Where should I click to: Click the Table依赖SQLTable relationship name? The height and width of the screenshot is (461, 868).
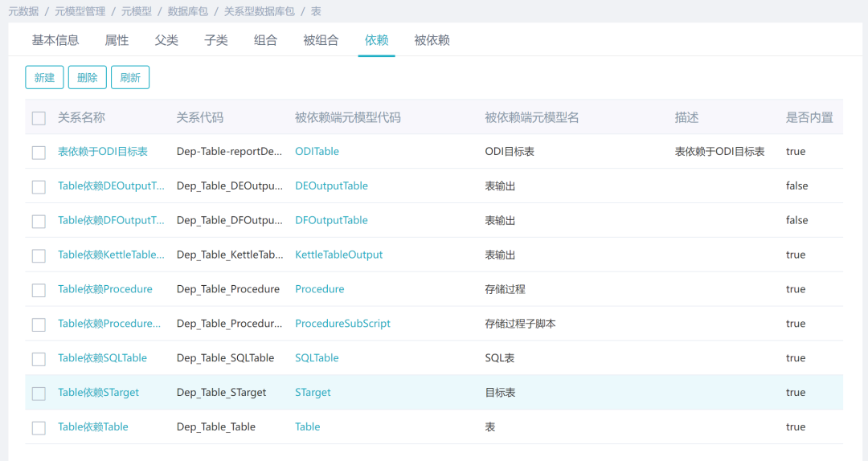(102, 358)
